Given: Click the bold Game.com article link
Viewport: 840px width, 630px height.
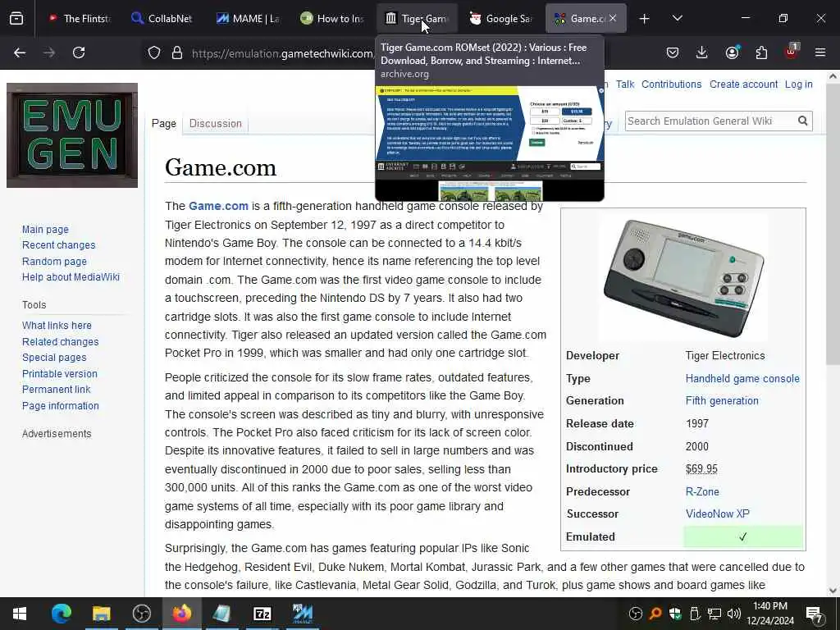Looking at the screenshot, I should point(218,206).
